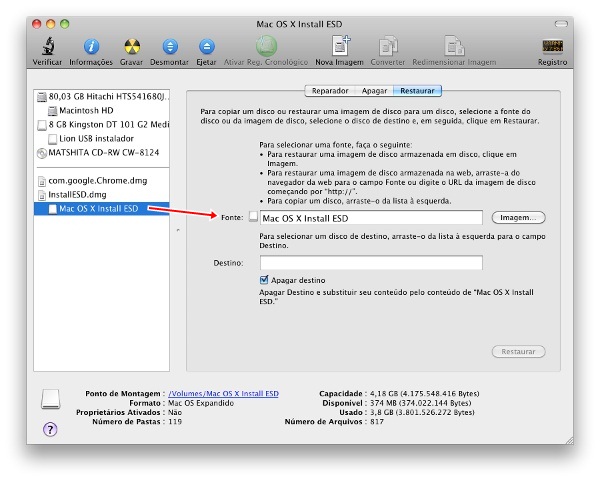Click the yellow minimize window button
Screen dimensions: 600x481
(51, 24)
